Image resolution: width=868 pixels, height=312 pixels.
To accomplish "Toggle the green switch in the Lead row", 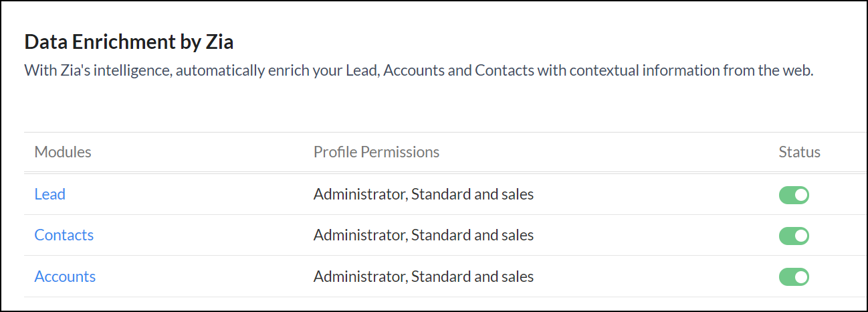I will tap(794, 195).
